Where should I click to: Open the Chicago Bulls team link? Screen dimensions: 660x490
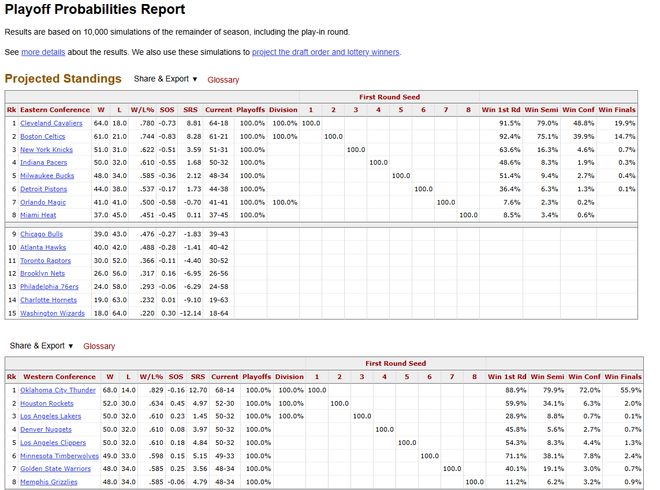pos(41,234)
